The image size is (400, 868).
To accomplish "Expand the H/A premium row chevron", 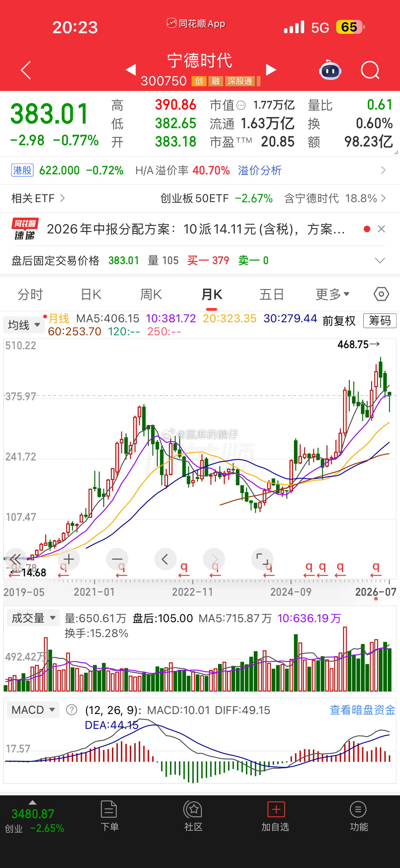I will tap(383, 170).
